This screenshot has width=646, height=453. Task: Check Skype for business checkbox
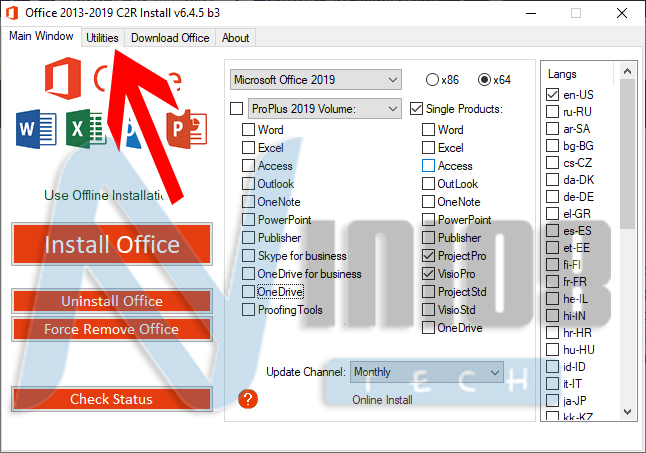(248, 256)
